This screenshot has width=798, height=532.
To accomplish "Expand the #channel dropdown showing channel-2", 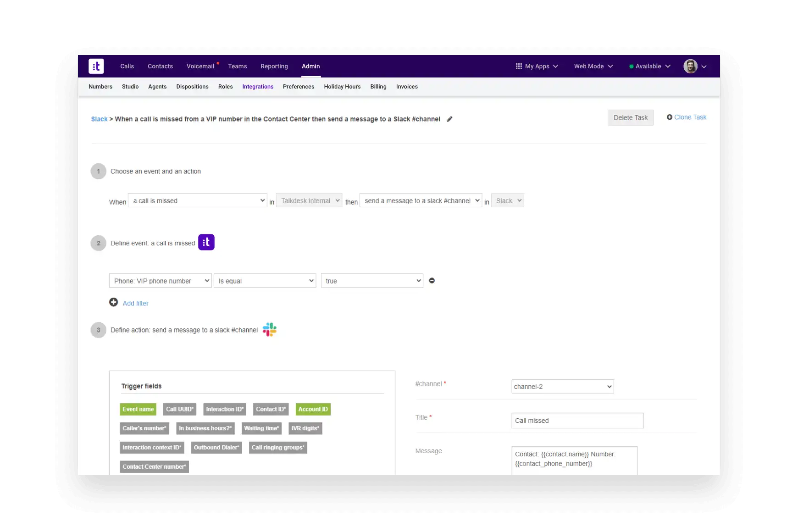I will 562,387.
